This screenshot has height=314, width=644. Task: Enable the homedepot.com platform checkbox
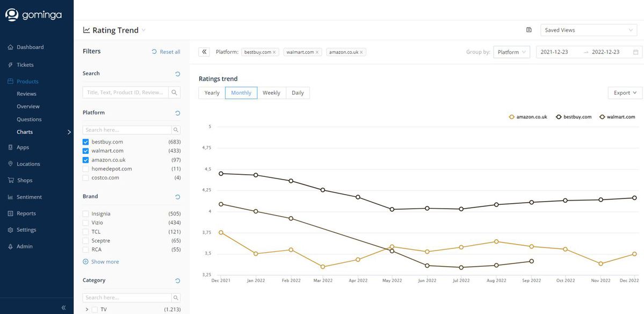pyautogui.click(x=86, y=169)
